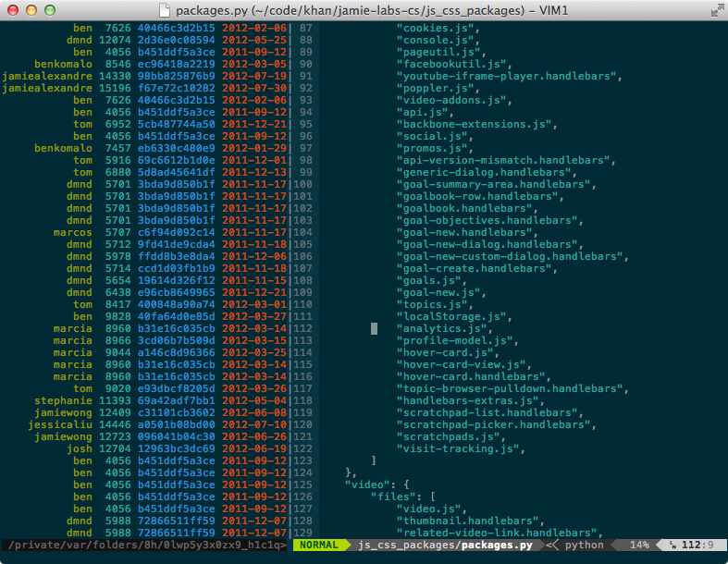This screenshot has height=564, width=728.
Task: Click "goal-new-custom-dialog.handlebars" line
Action: coord(512,257)
